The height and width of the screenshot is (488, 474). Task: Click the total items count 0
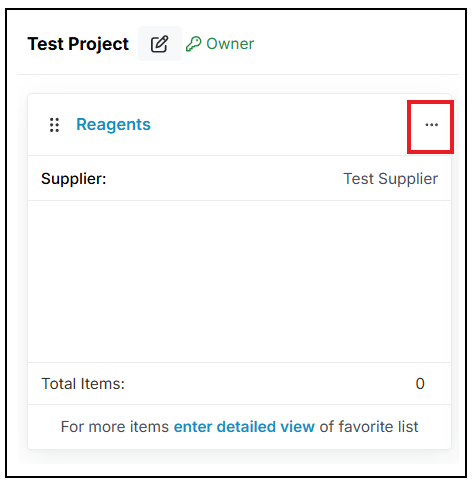(420, 384)
